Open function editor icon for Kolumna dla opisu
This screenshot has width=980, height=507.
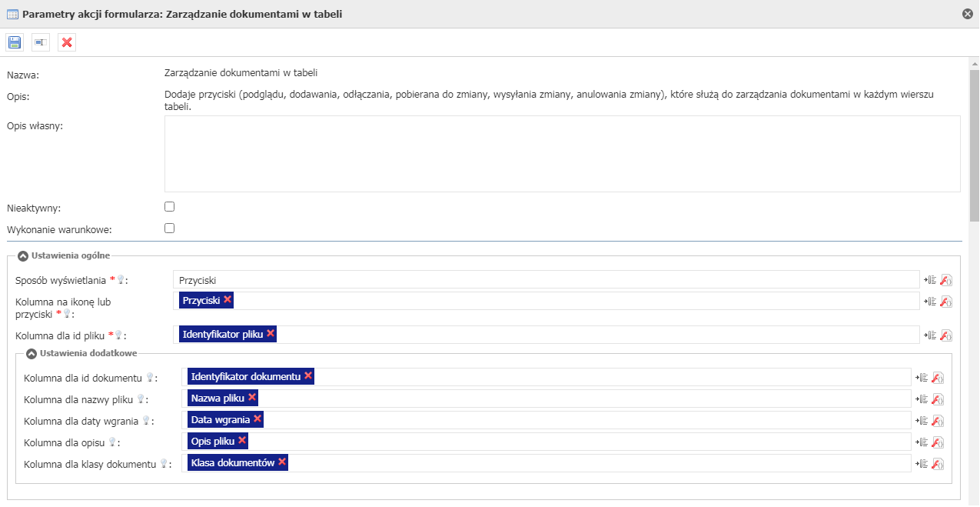(938, 442)
